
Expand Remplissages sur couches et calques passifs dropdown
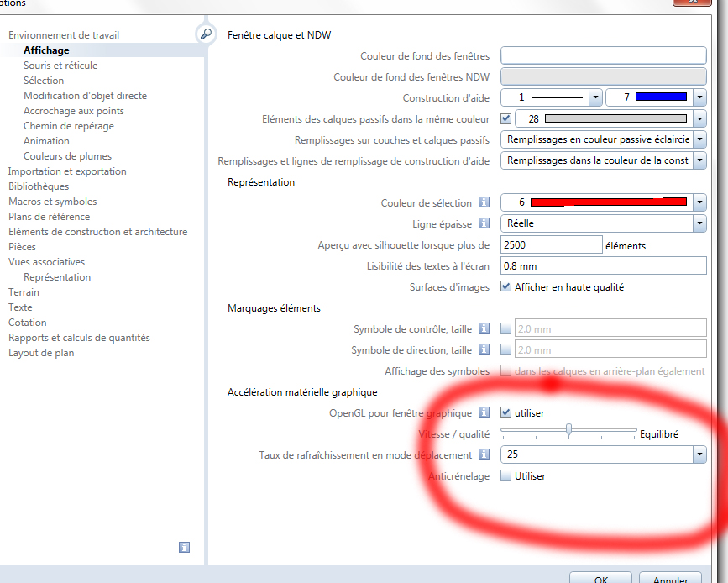click(699, 139)
